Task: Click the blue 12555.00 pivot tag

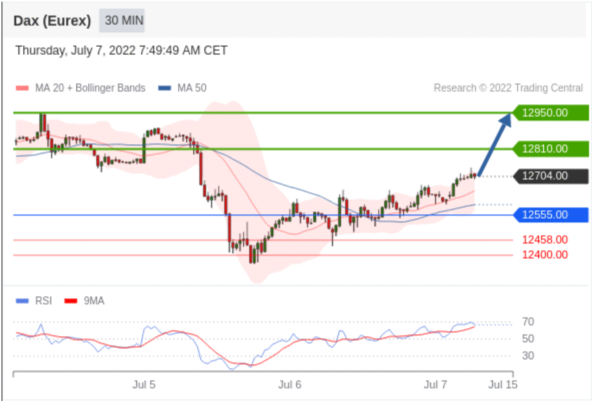Action: click(551, 215)
